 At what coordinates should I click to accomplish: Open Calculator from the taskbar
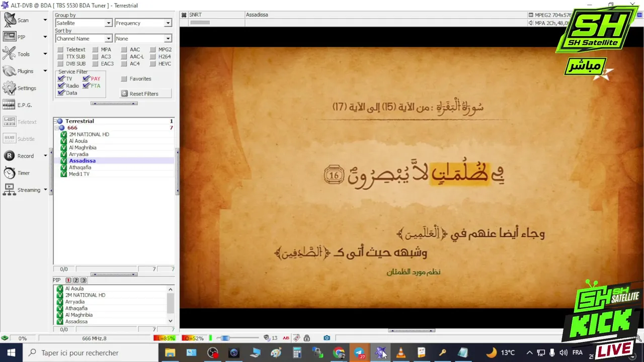(x=297, y=353)
